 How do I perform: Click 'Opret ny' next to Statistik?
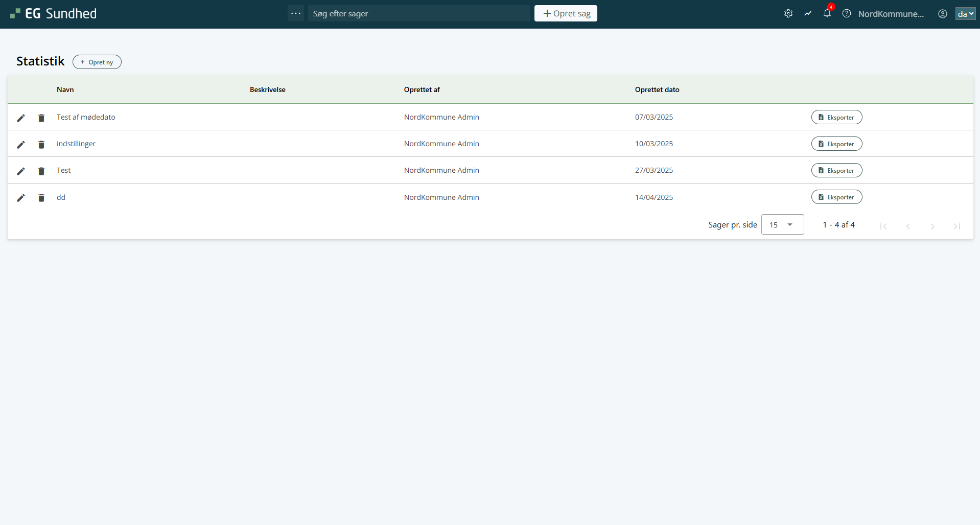[97, 62]
